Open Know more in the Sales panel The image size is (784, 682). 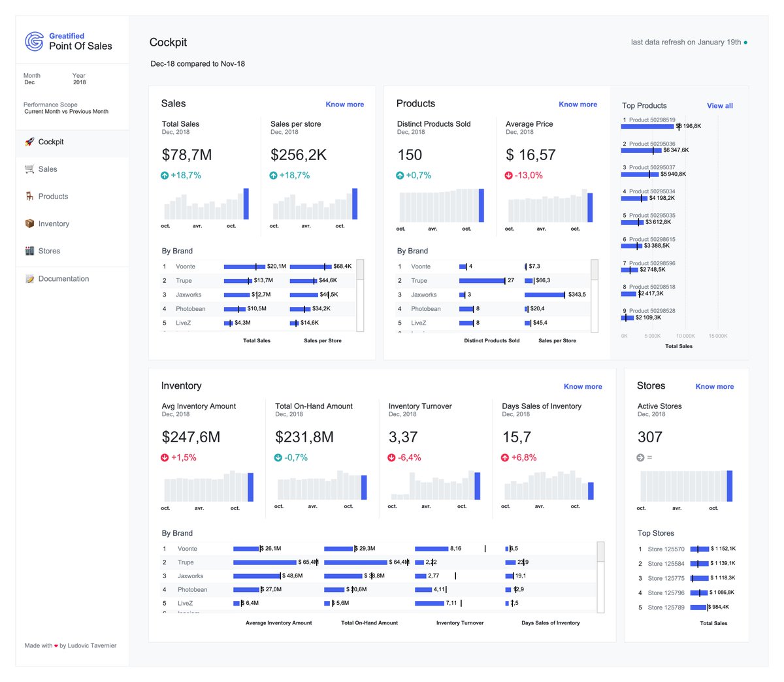(x=344, y=105)
